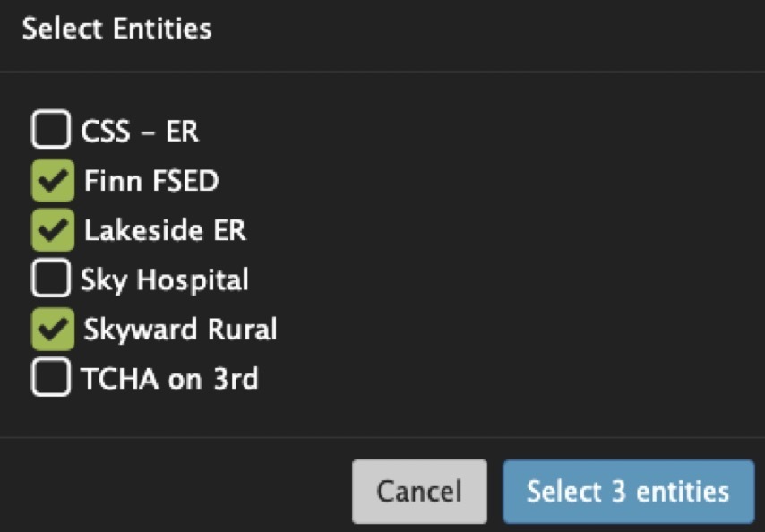This screenshot has width=765, height=532.
Task: Click the "Skyward Rural" entity name
Action: tap(180, 330)
